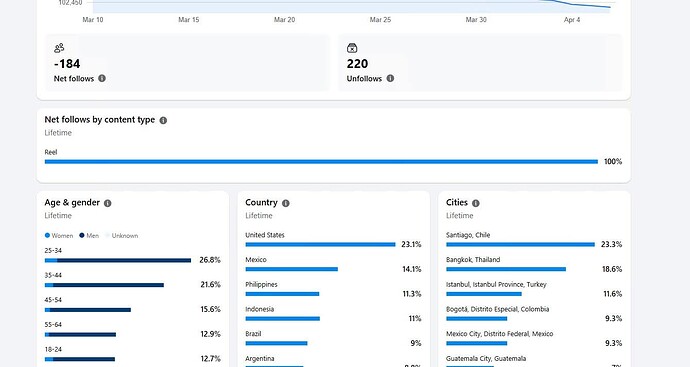Viewport: 690px width, 367px height.
Task: Click the 11% value for Indonesia
Action: (x=415, y=318)
